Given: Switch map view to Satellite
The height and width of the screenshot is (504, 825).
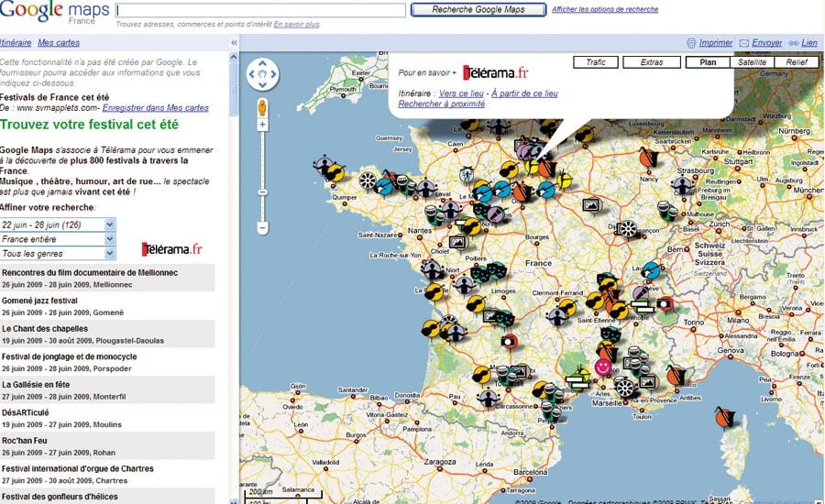Looking at the screenshot, I should 752,62.
